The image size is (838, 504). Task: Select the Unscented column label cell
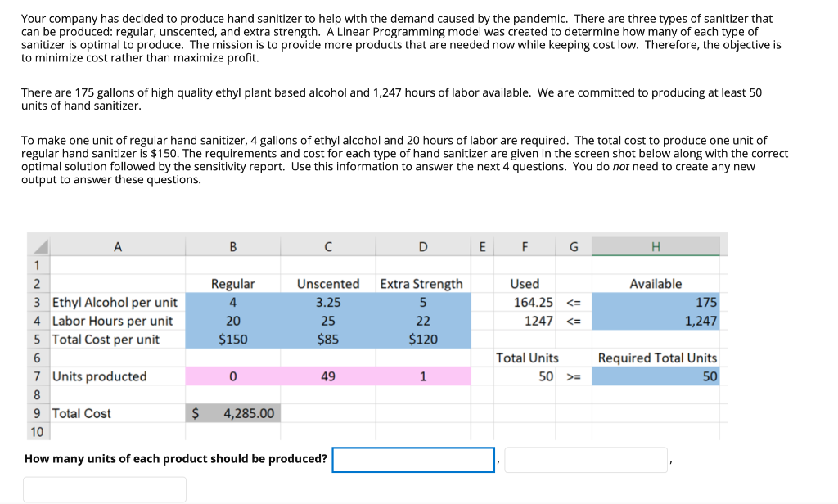tap(328, 283)
